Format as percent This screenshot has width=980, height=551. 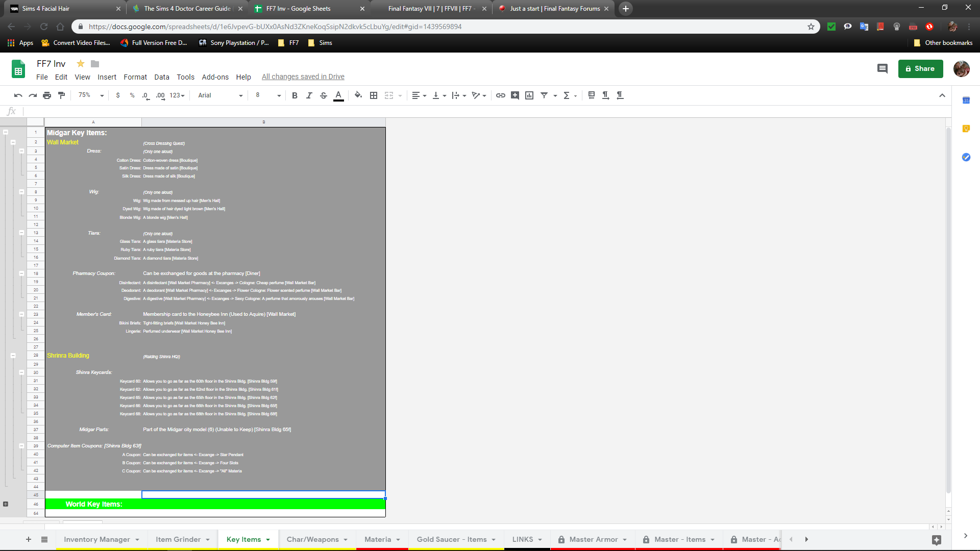(132, 95)
